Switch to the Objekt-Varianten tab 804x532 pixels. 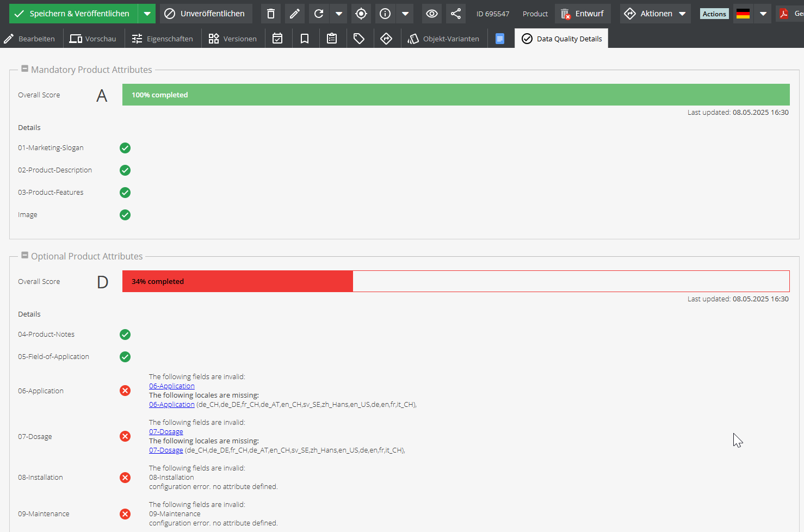coord(444,39)
